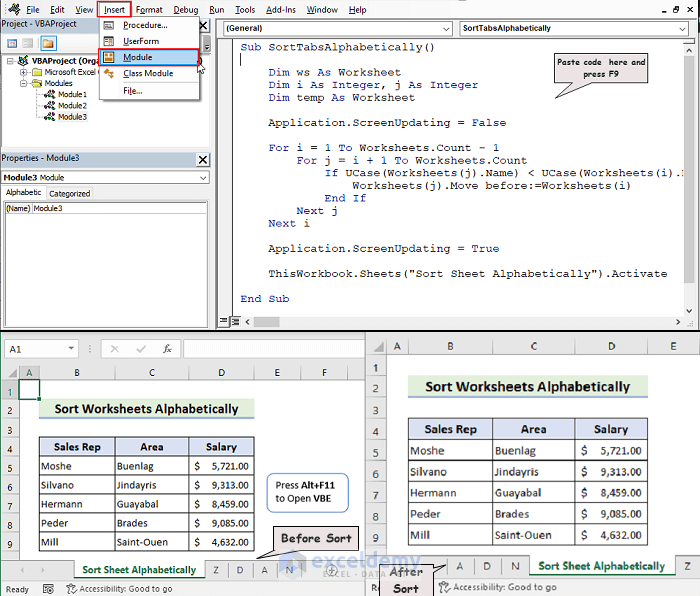Click the previous sheet navigation arrow
This screenshot has width=700, height=596.
(x=22, y=570)
